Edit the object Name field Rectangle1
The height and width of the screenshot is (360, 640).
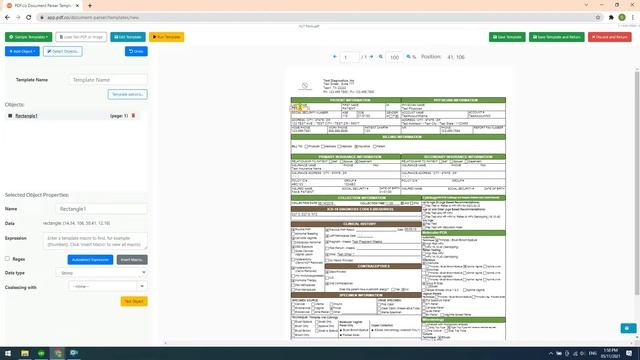pos(101,209)
